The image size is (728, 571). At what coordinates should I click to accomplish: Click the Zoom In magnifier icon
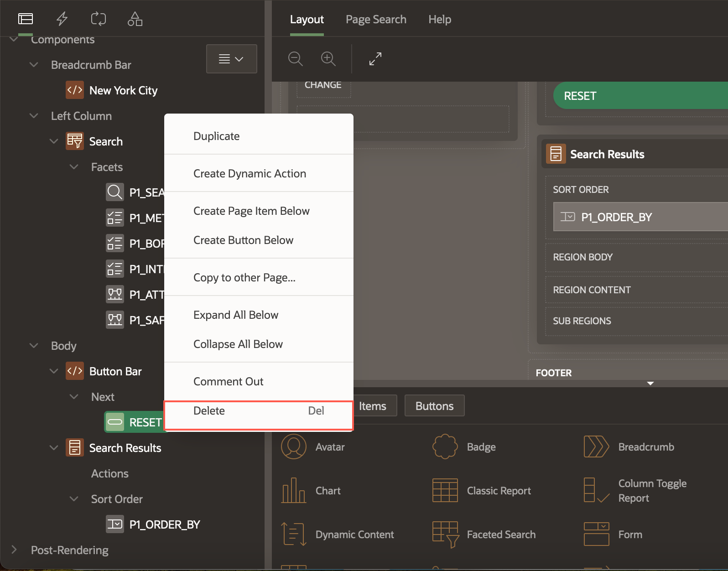(328, 59)
